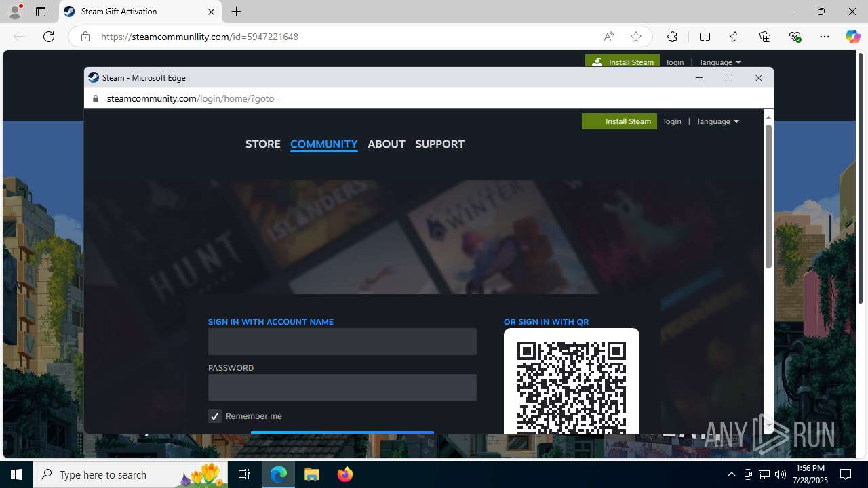
Task: Click the main browser address bar URL
Action: click(199, 37)
